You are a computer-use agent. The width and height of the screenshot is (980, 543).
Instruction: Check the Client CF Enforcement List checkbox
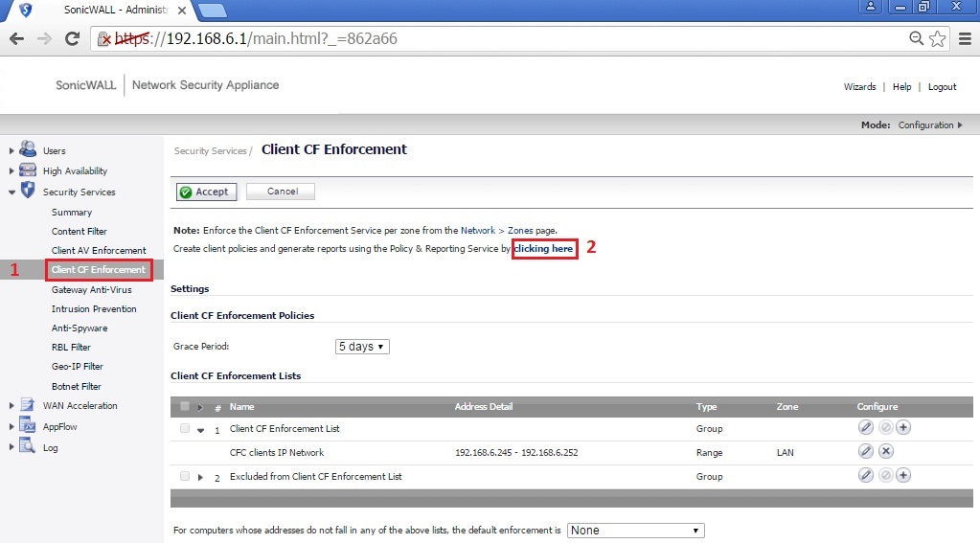point(185,429)
